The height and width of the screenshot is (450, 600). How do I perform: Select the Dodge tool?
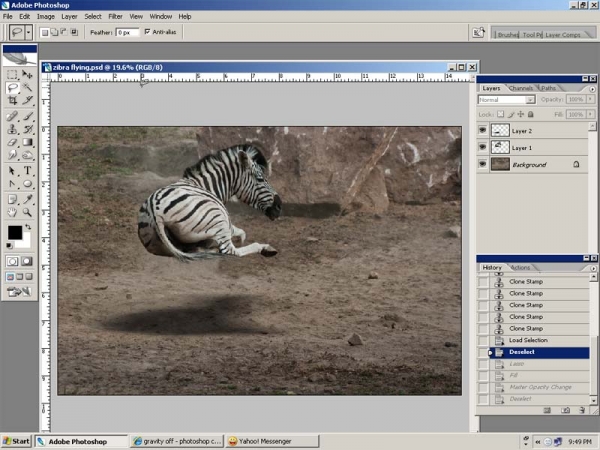(x=27, y=155)
